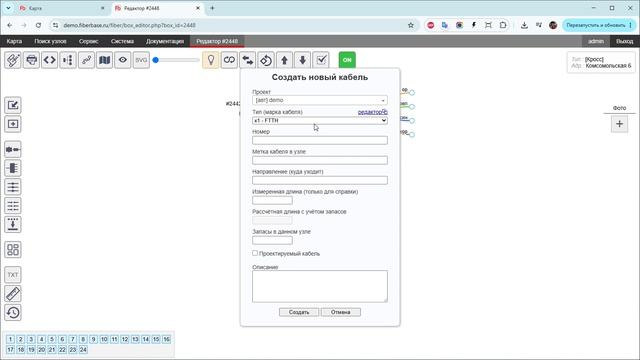The height and width of the screenshot is (360, 640).
Task: Select the 'Редактор #2448' menu tab
Action: [x=217, y=41]
